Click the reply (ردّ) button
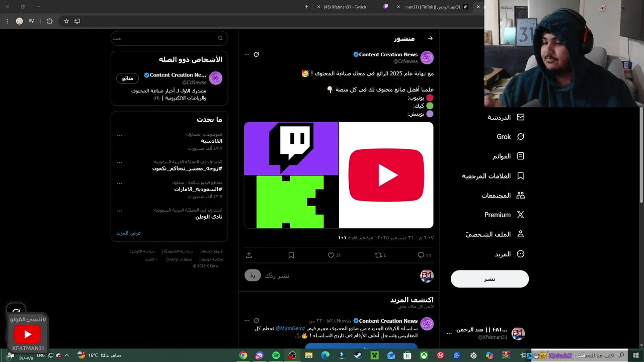The height and width of the screenshot is (362, 644). coord(253,276)
